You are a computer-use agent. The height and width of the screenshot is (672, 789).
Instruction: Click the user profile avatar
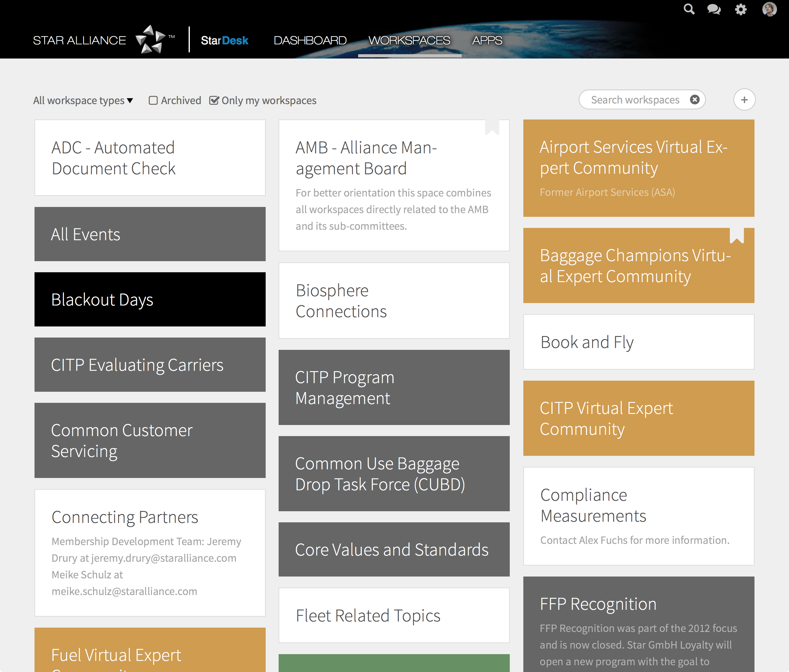tap(769, 9)
